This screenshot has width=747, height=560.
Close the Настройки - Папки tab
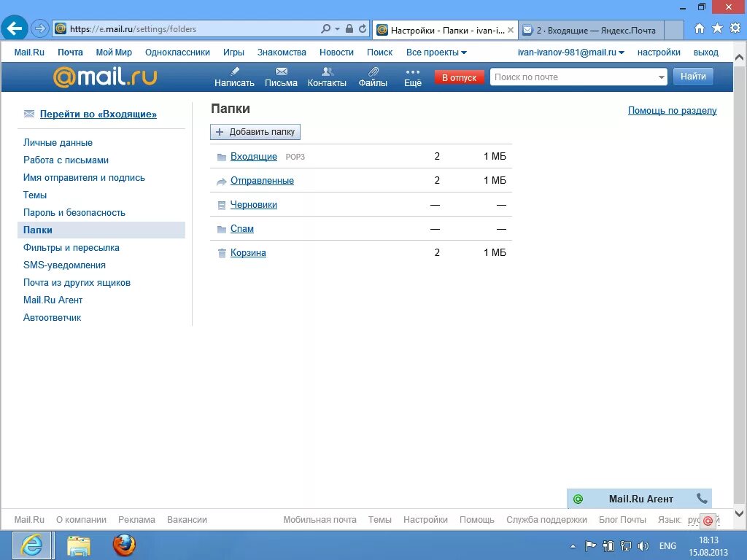pos(511,30)
